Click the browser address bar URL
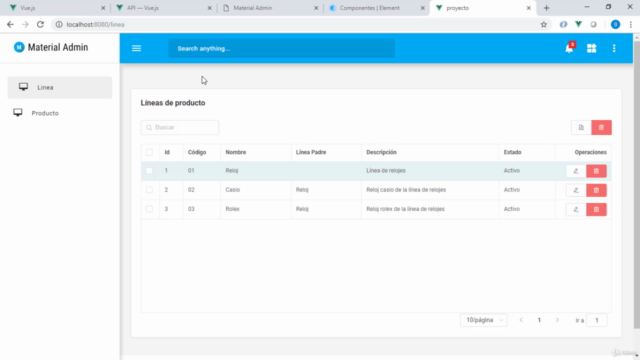The width and height of the screenshot is (640, 360). [x=96, y=24]
